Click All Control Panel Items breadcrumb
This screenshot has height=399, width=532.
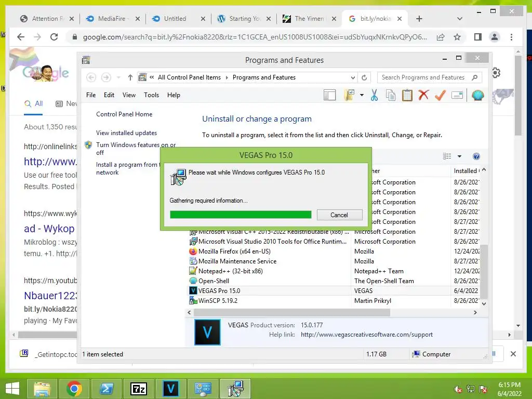click(x=189, y=77)
